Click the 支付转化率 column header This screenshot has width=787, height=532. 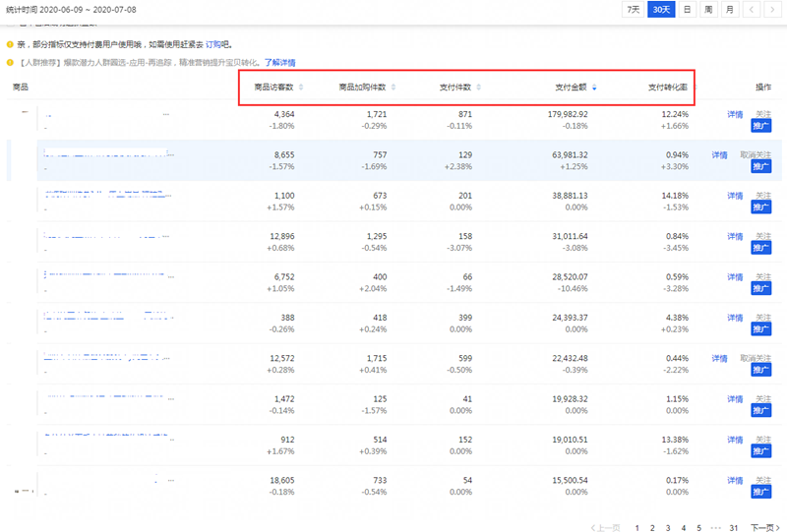[668, 88]
